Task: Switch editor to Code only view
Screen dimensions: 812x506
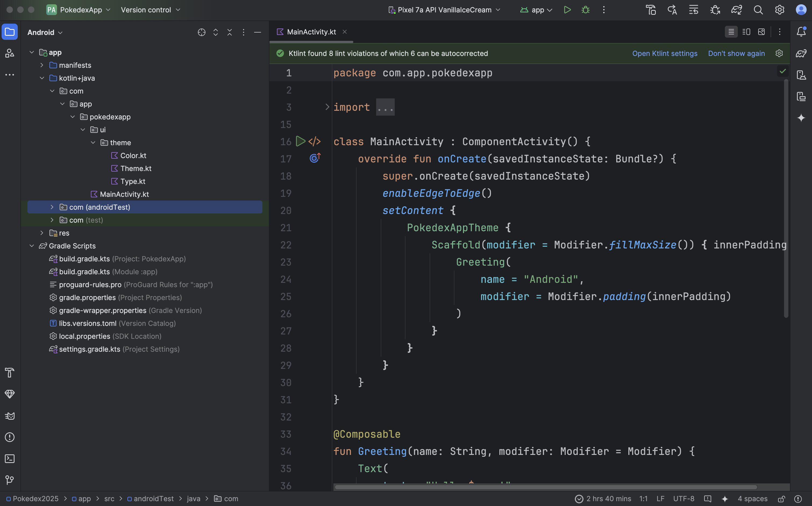Action: point(731,32)
